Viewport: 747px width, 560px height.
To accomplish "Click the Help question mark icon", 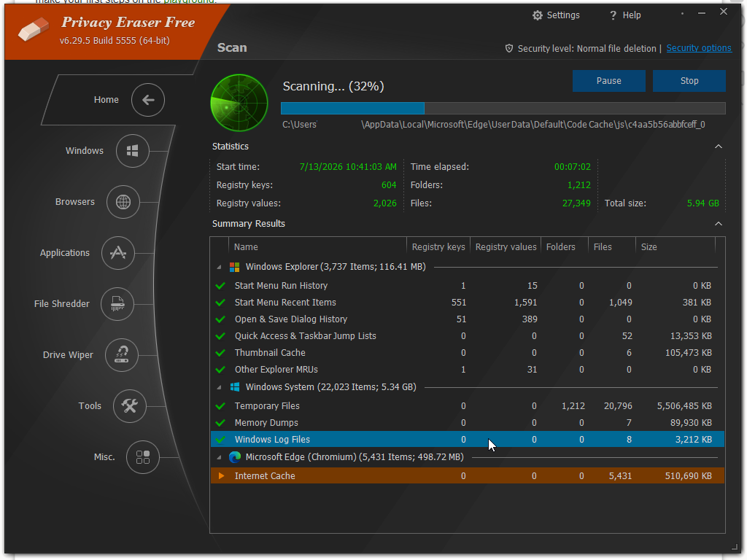I will 613,15.
